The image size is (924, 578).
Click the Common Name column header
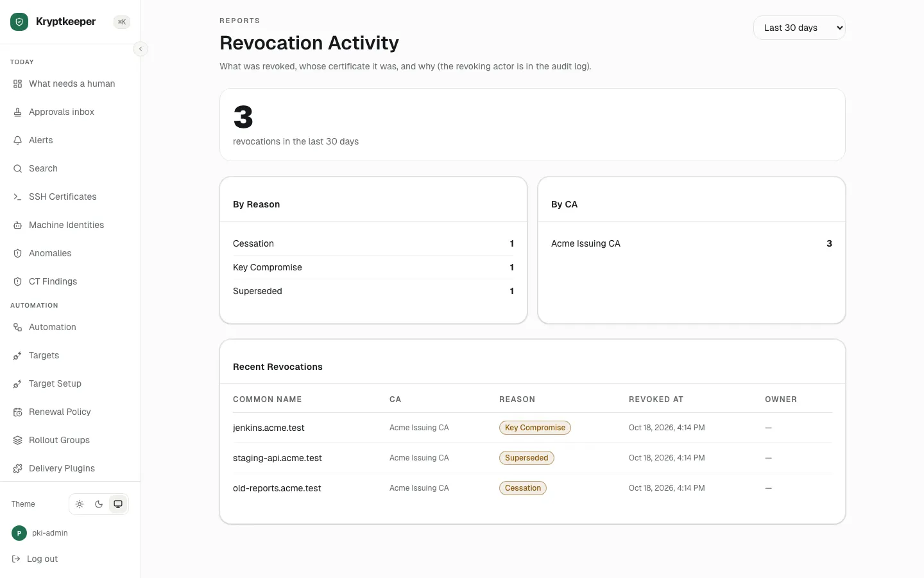point(268,399)
